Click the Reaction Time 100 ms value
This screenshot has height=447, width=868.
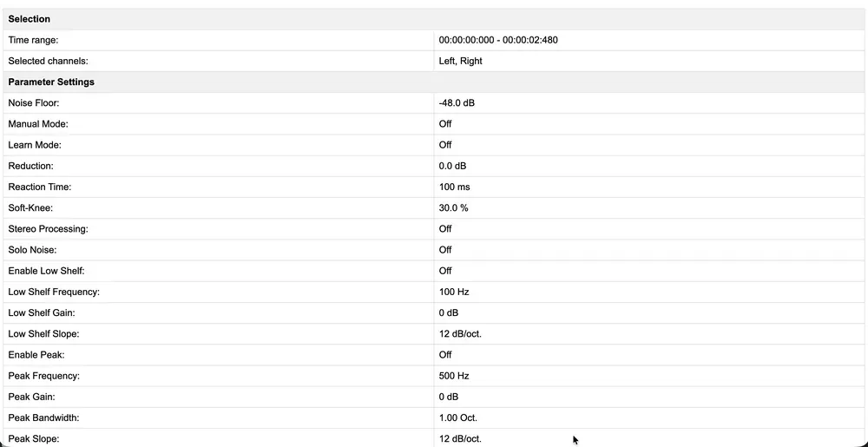455,187
